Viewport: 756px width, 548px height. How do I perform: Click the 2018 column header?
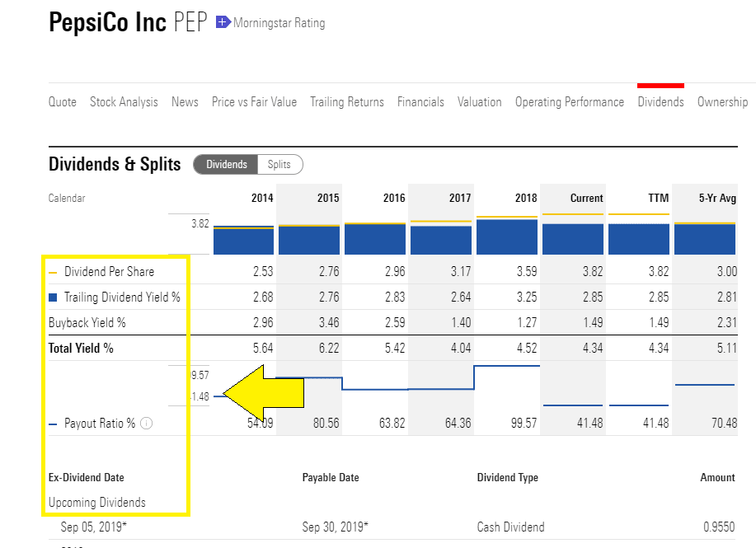point(526,198)
